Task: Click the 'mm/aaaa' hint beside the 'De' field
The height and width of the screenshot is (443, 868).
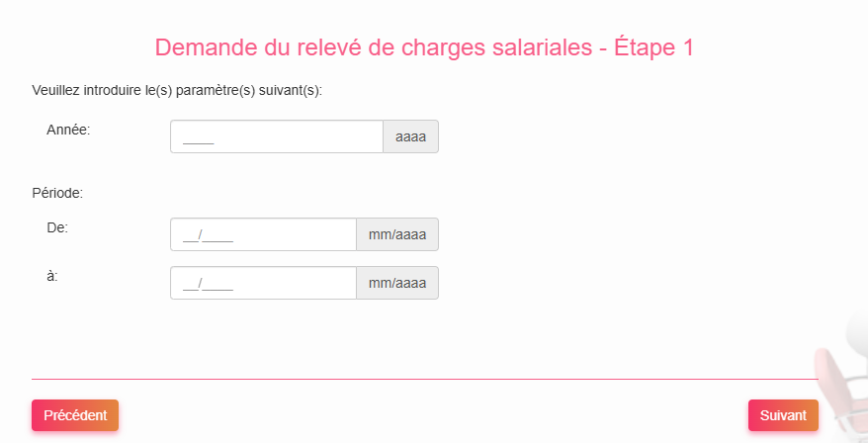Action: (x=396, y=234)
